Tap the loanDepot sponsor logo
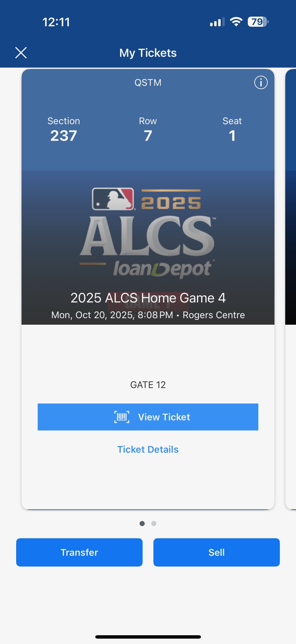 tap(162, 269)
